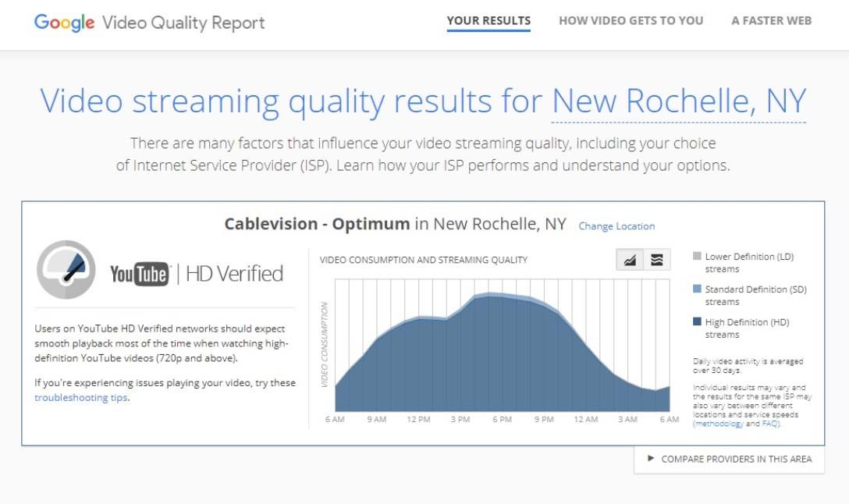Click the Change Location link
The image size is (849, 504).
[617, 226]
